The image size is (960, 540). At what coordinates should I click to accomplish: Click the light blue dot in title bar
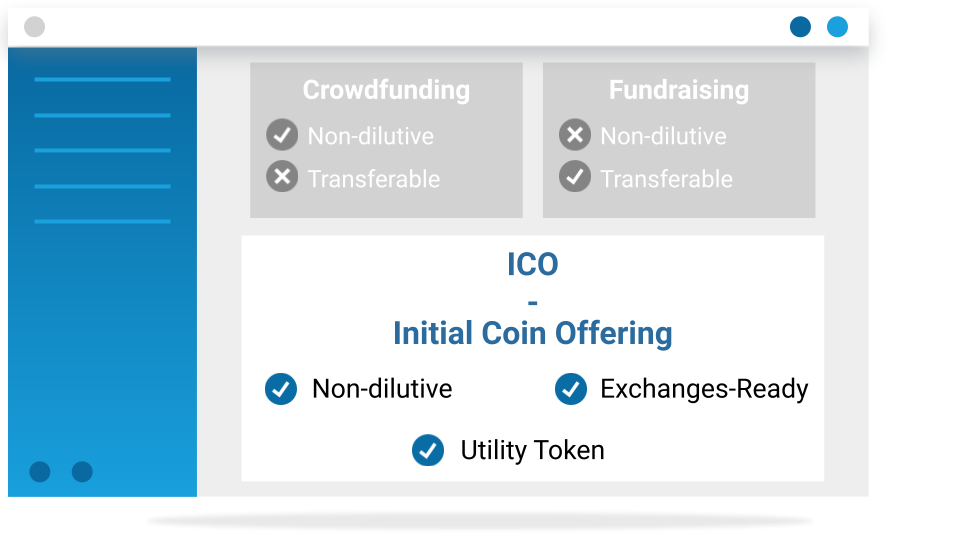point(838,27)
